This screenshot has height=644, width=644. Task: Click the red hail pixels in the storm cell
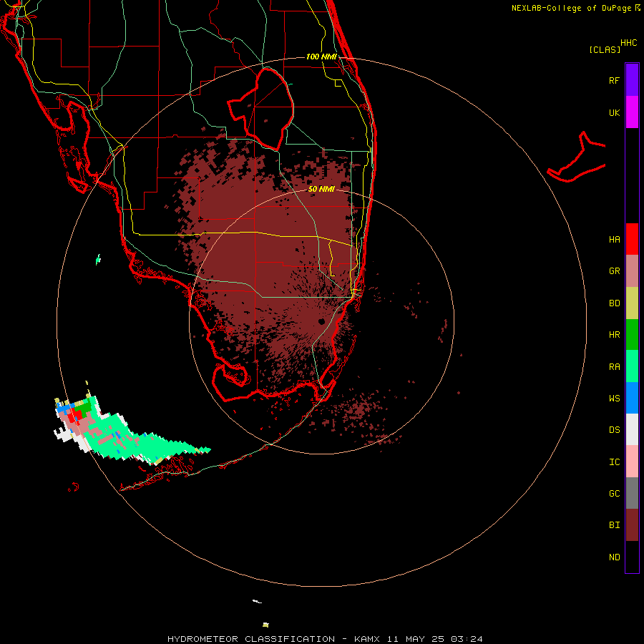pos(74,415)
